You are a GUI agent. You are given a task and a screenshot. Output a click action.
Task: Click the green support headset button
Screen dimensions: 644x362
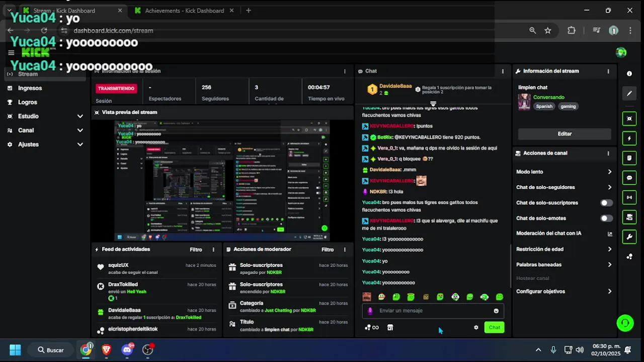(625, 323)
